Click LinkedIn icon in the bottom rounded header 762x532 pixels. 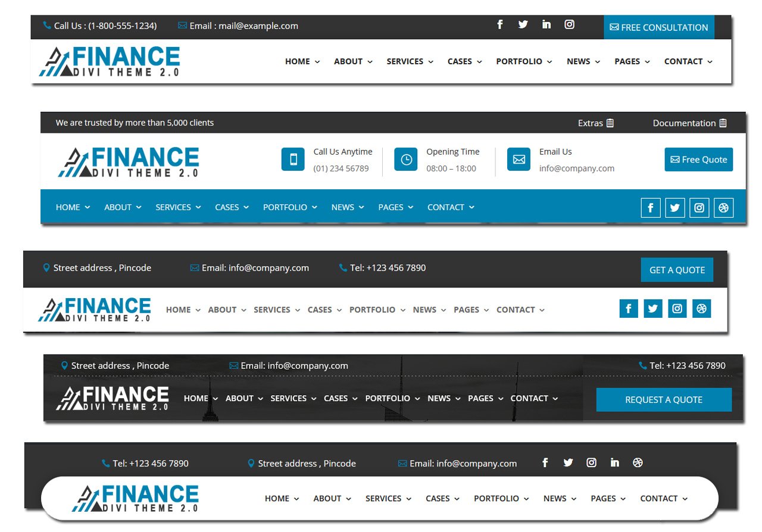point(614,462)
